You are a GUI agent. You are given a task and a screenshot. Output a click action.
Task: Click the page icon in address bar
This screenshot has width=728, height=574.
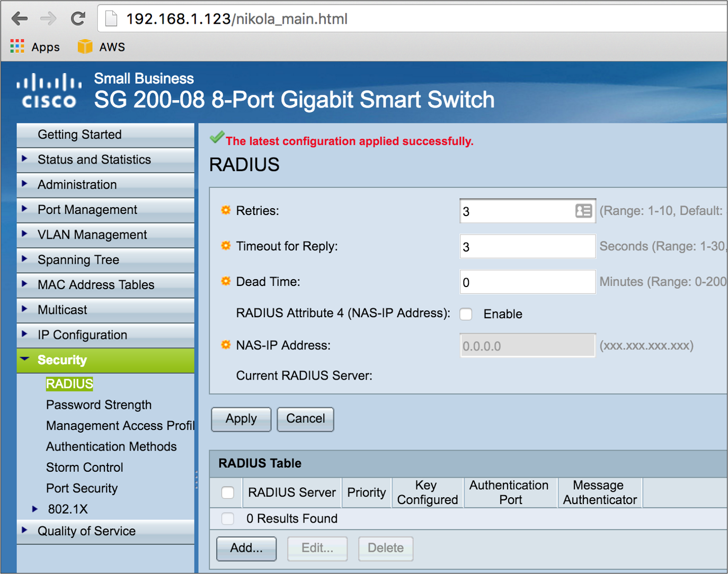click(111, 19)
